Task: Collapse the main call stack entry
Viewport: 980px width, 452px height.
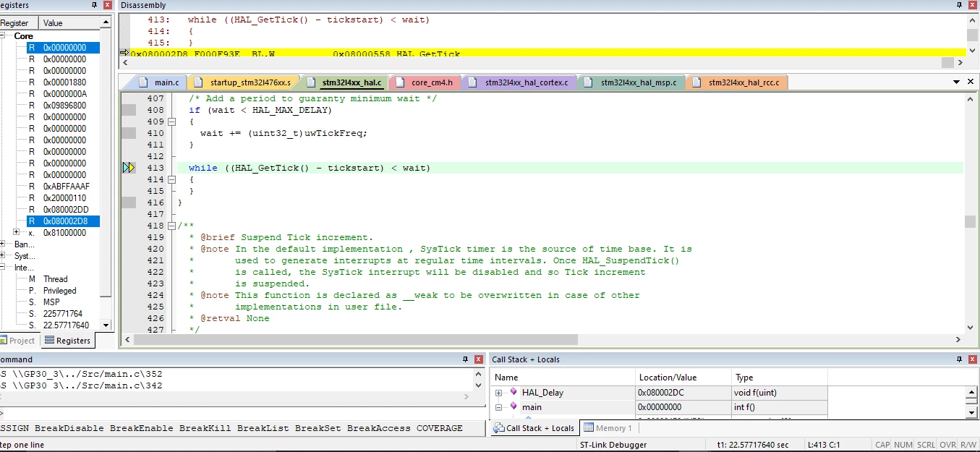Action: click(498, 407)
